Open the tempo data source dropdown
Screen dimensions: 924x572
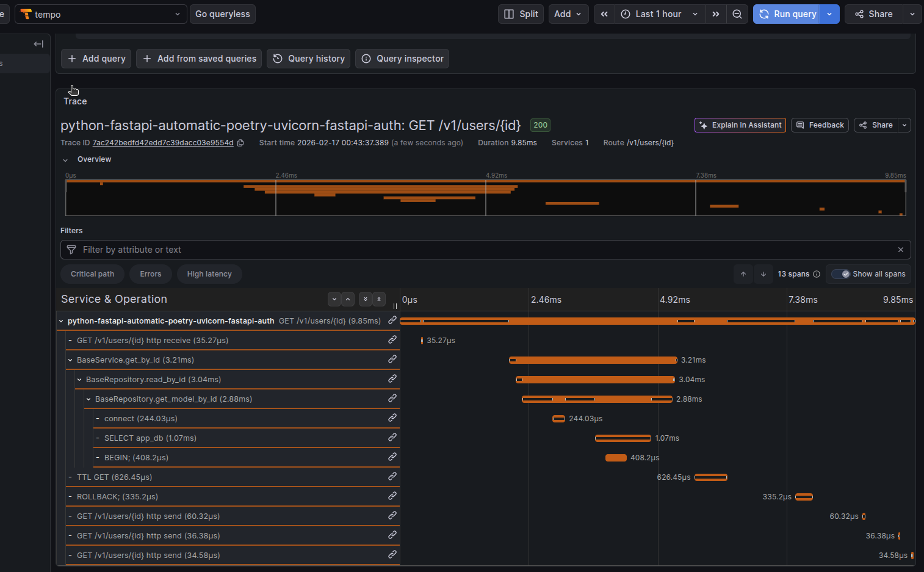[x=101, y=13]
